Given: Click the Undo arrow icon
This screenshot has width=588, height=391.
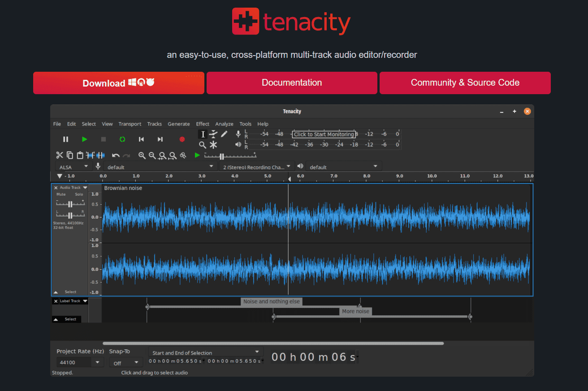Looking at the screenshot, I should click(x=116, y=156).
